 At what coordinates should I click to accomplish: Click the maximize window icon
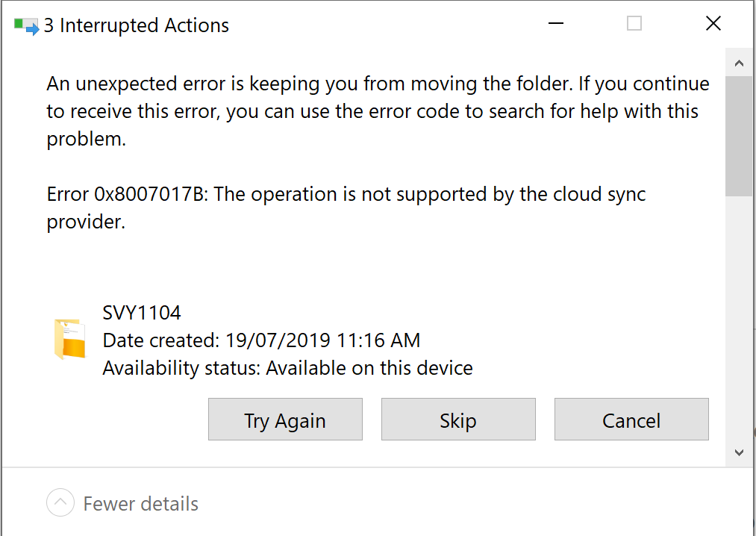pos(634,23)
